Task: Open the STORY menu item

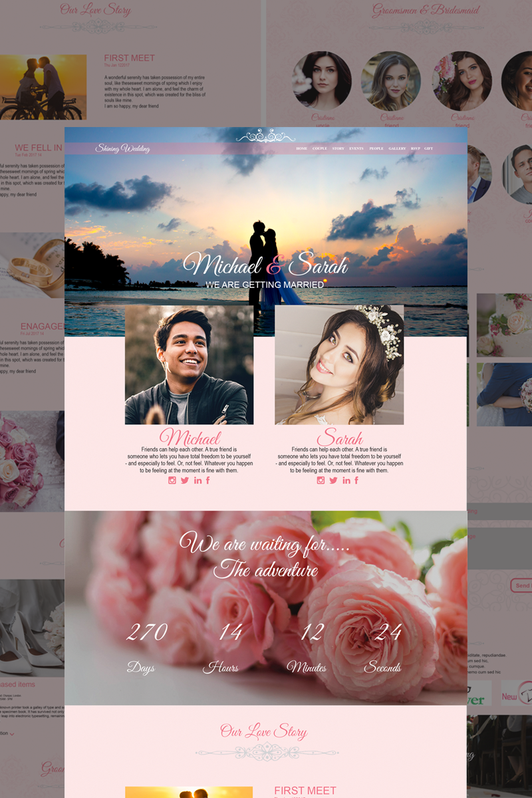Action: click(x=338, y=148)
